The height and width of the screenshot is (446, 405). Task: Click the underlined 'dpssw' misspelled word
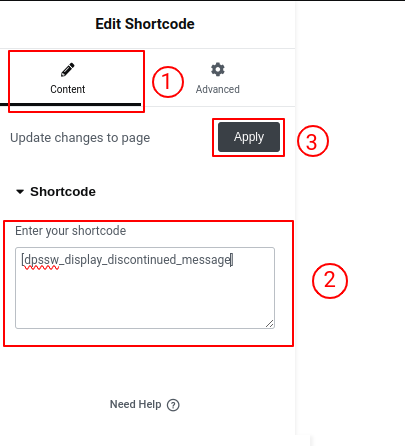(42, 260)
